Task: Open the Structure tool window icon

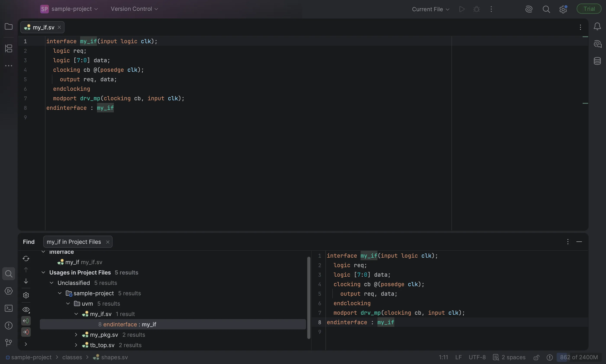Action: 9,48
